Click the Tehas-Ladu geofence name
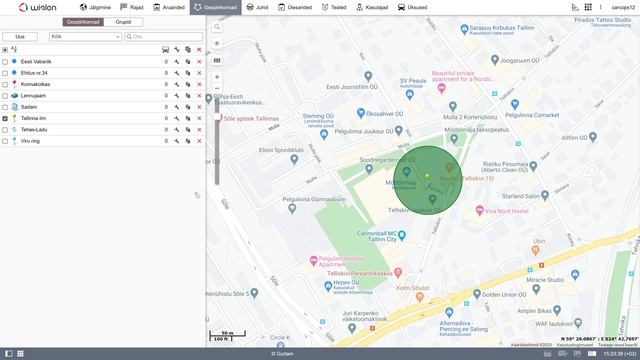 (x=34, y=130)
